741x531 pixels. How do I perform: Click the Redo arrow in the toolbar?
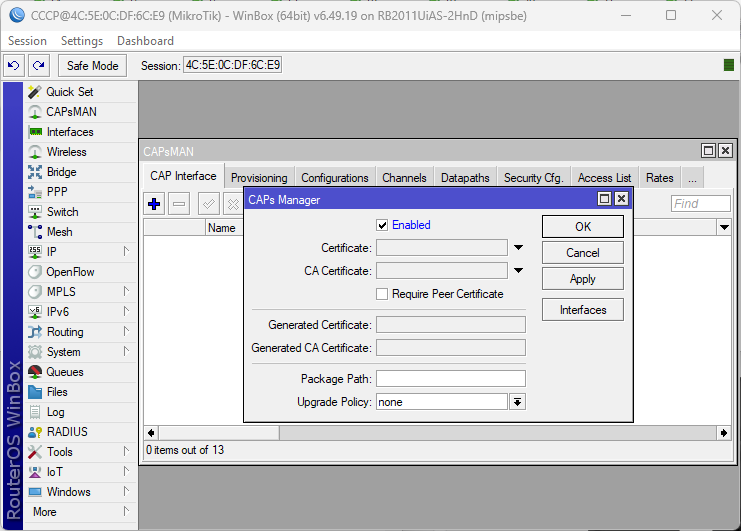click(39, 65)
